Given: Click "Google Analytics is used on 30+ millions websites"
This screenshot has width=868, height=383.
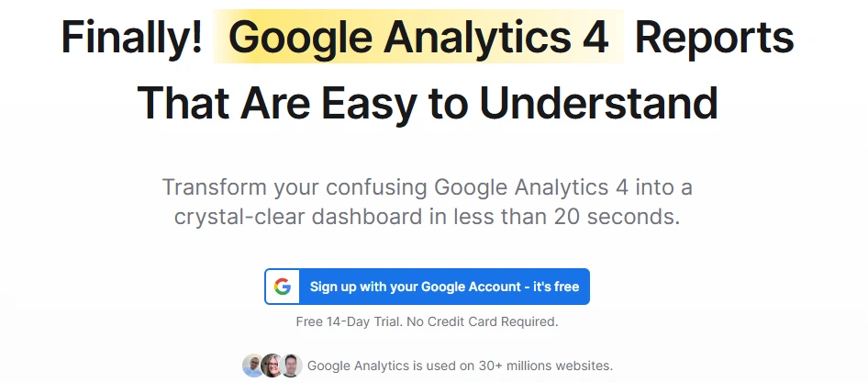Looking at the screenshot, I should pyautogui.click(x=460, y=366).
